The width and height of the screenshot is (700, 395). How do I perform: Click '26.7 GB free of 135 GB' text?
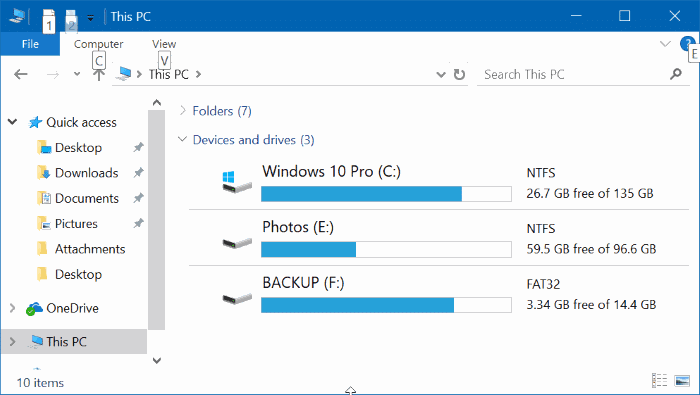590,193
